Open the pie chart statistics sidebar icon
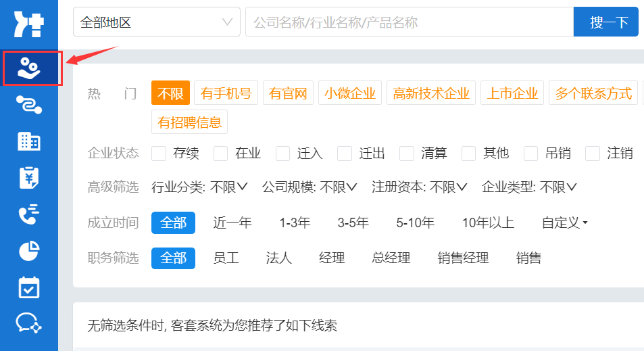 (x=29, y=252)
